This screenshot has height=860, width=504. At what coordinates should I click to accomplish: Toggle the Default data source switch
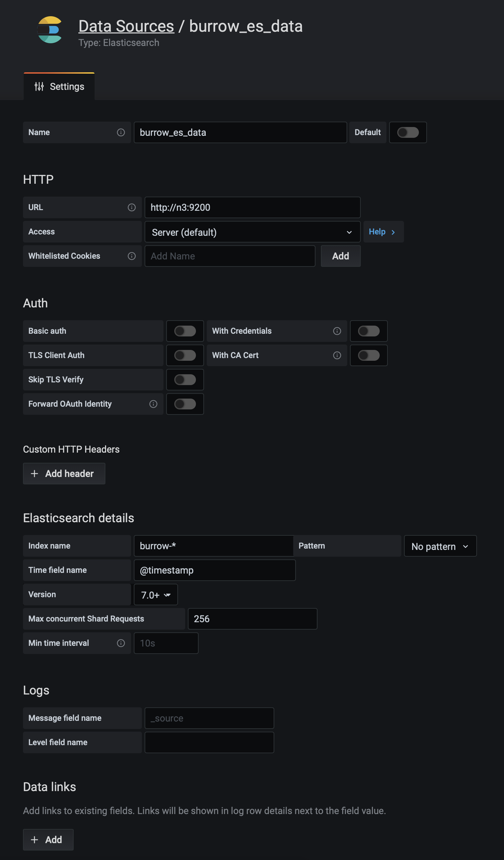coord(408,132)
